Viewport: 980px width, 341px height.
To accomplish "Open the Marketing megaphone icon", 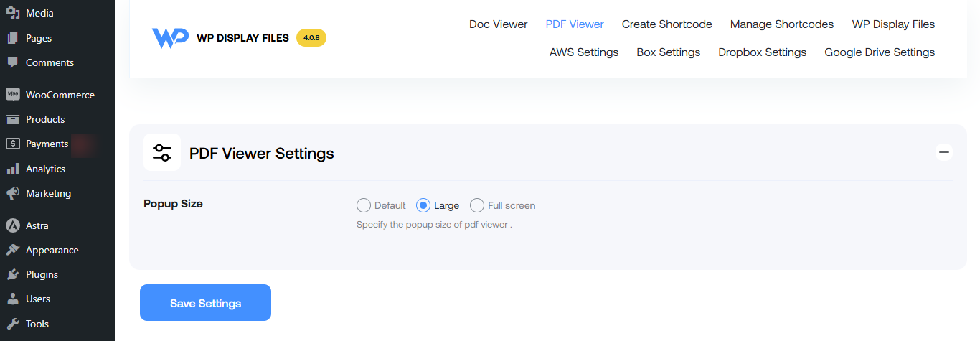I will [12, 193].
